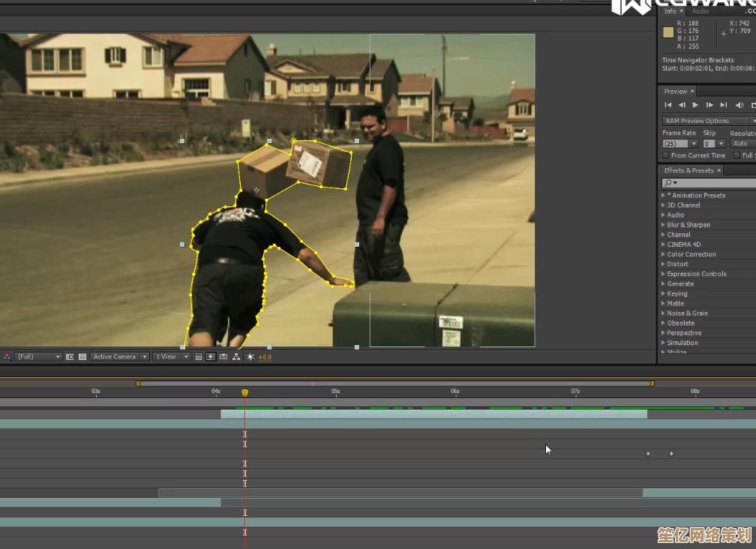Expand the Audio effects category
Screen dimensions: 756x549
(x=664, y=215)
